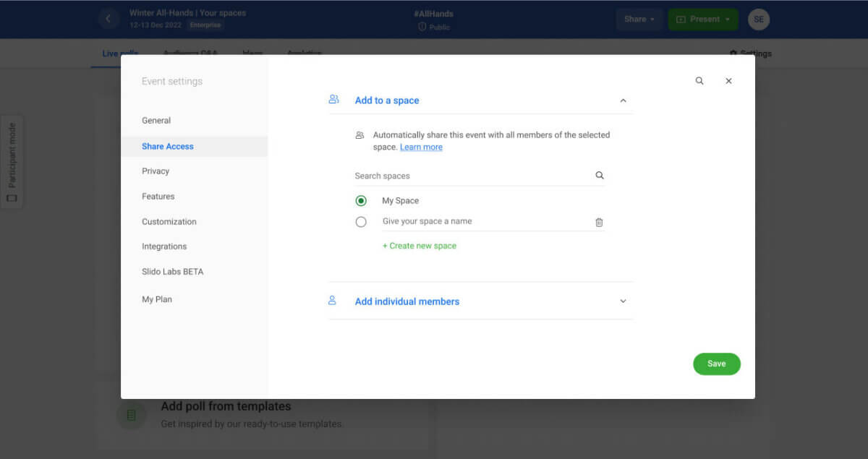
Task: Open the Learn more link
Action: [421, 147]
